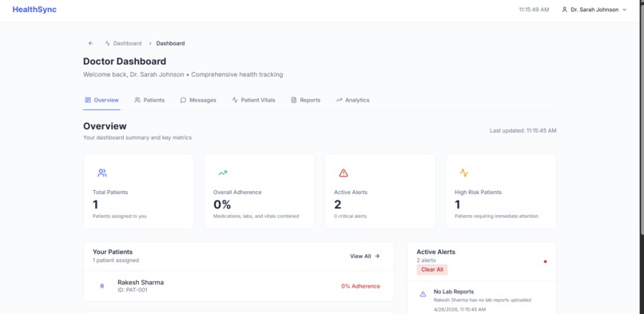The width and height of the screenshot is (644, 314).
Task: Open the Messages tab
Action: click(x=198, y=100)
